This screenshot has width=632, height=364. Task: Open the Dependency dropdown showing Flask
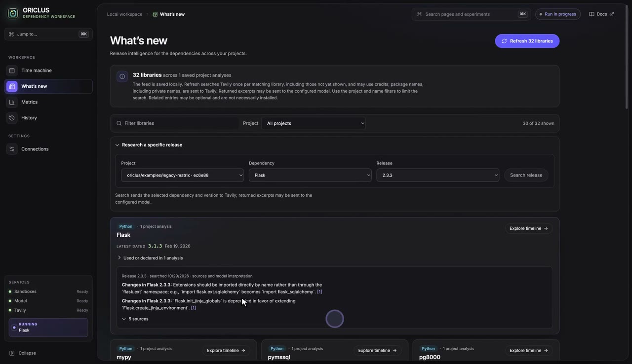(310, 175)
